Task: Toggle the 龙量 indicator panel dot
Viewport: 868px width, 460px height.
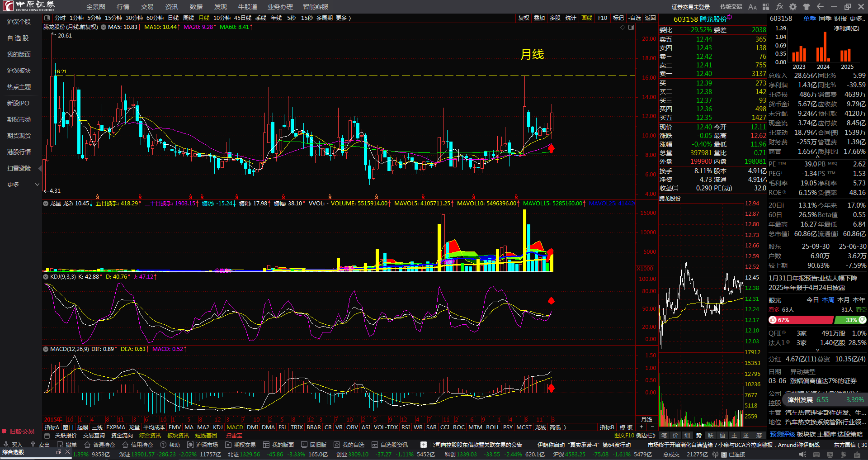Action: 46,204
